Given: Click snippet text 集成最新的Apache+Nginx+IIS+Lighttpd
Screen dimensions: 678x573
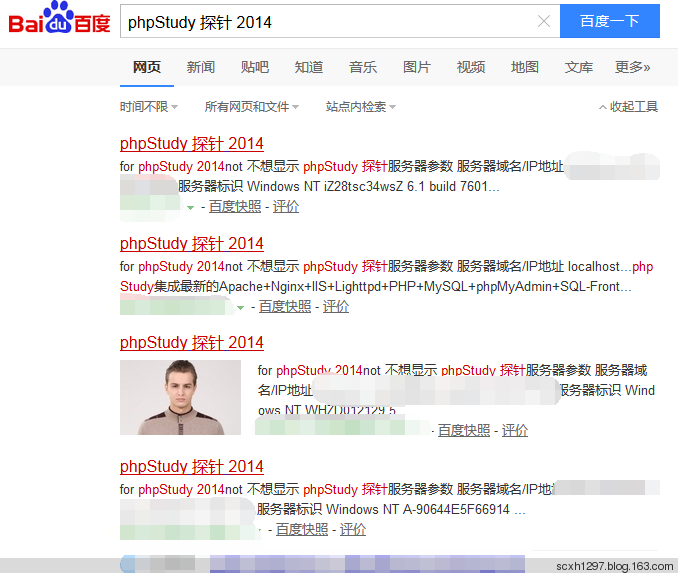Looking at the screenshot, I should coord(267,286).
